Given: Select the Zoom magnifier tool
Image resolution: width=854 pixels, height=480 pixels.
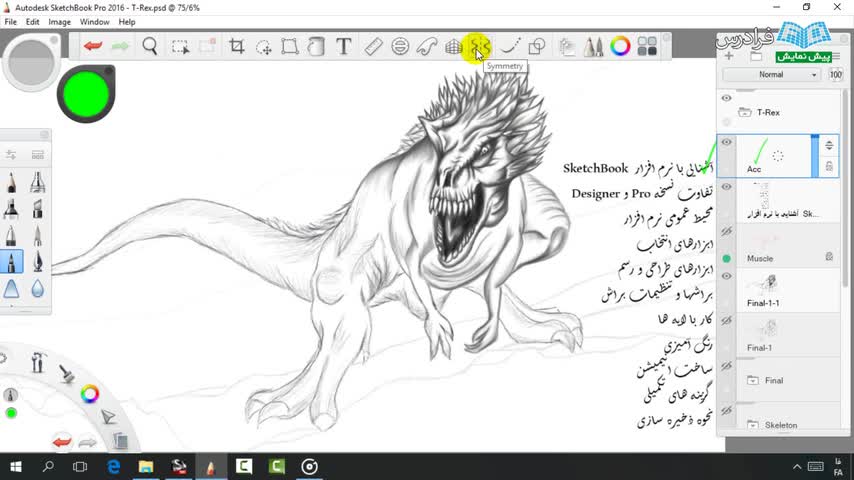Looking at the screenshot, I should coord(150,46).
